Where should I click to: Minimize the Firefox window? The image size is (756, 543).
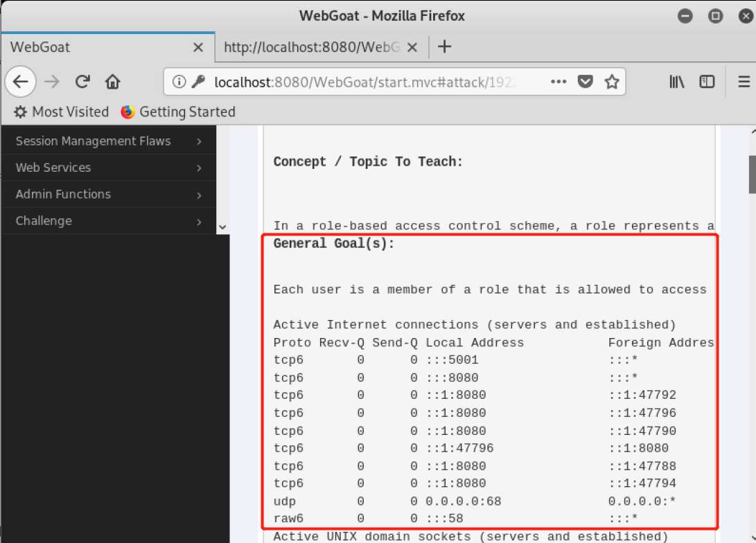685,16
